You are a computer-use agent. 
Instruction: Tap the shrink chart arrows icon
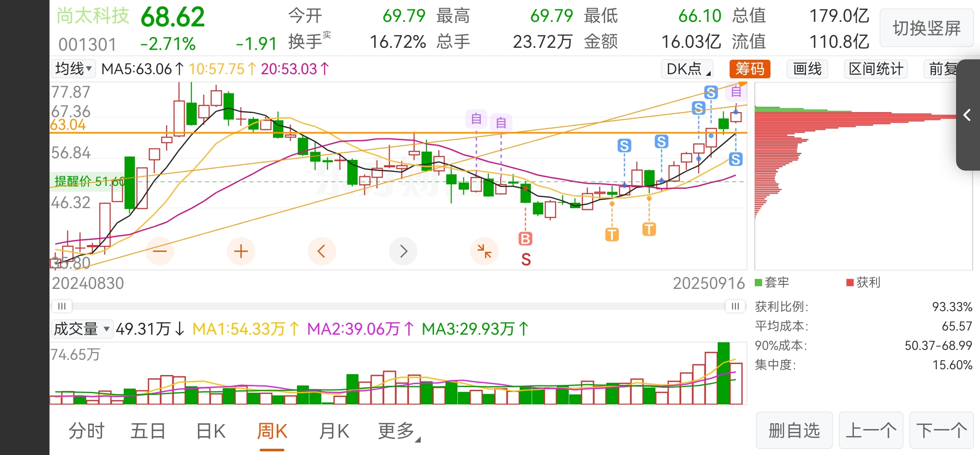pos(484,251)
